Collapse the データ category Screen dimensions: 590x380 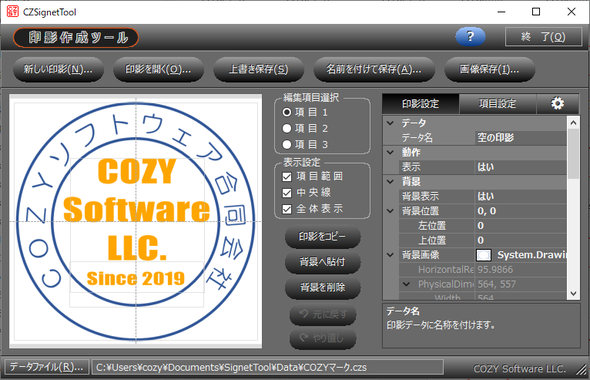coord(390,123)
